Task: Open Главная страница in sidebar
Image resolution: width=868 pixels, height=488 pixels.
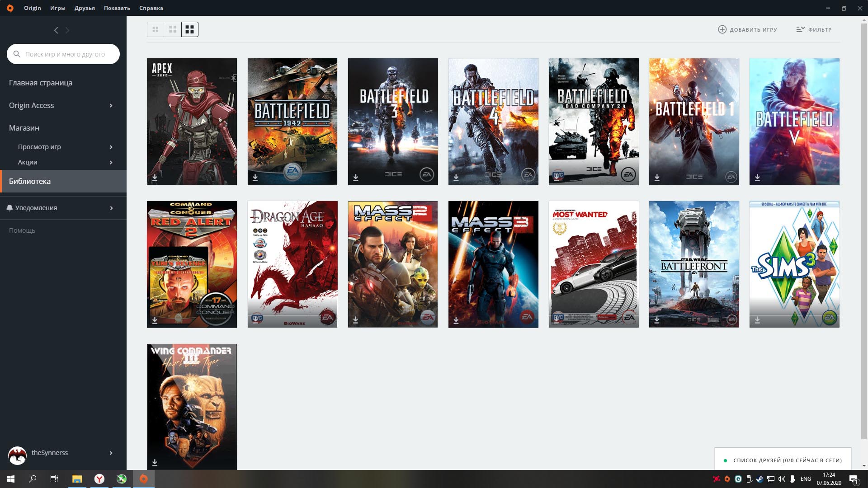Action: point(41,83)
